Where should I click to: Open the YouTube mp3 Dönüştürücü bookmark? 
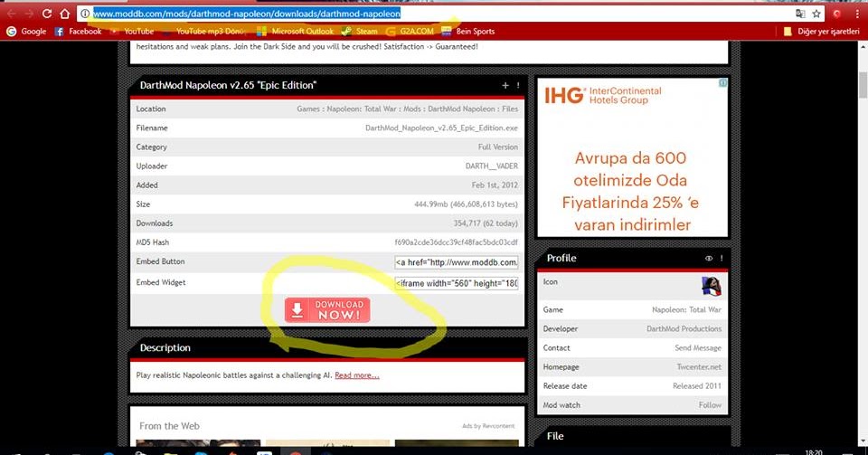click(203, 32)
